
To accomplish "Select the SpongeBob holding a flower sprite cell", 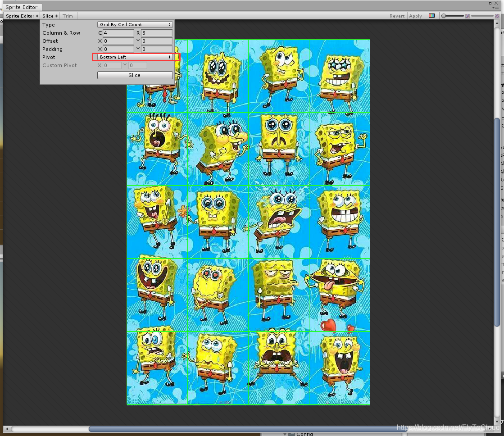I will coord(218,222).
